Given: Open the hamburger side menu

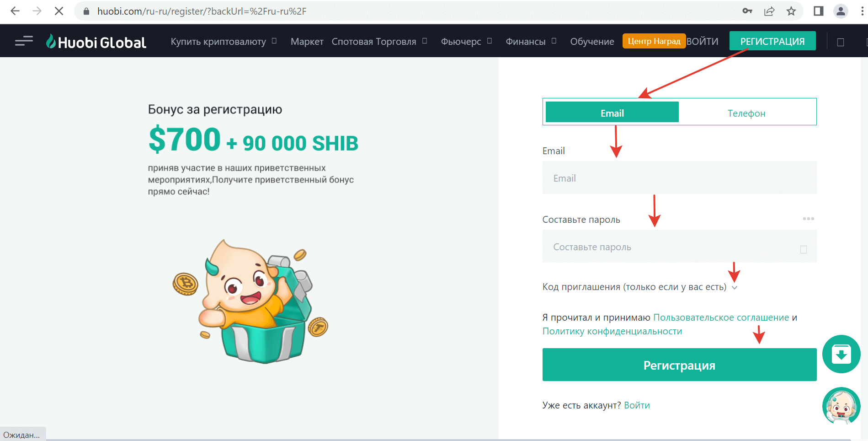Looking at the screenshot, I should [24, 42].
